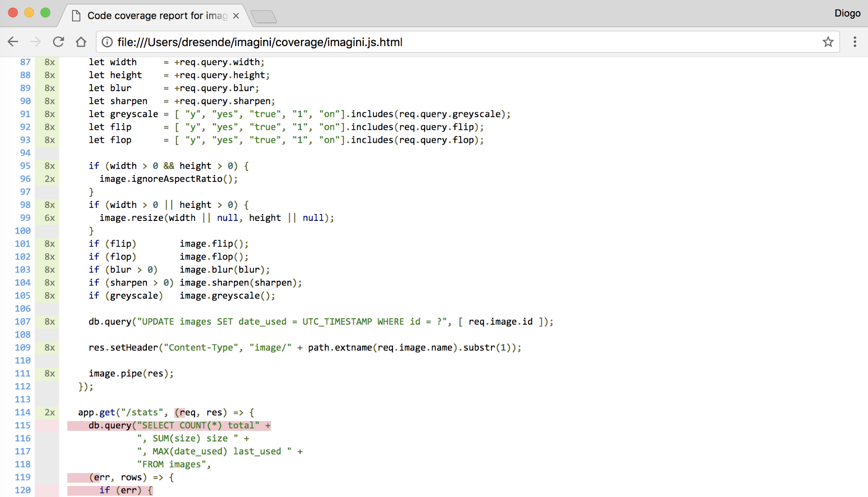Click the 6x hit count on line 99
Image resolution: width=868 pixels, height=497 pixels.
50,218
